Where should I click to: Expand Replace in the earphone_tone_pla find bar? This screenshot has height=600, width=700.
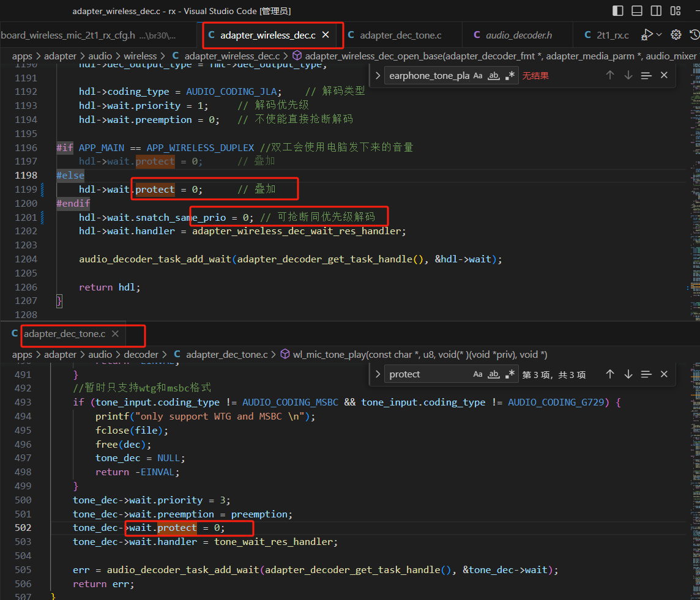click(378, 75)
